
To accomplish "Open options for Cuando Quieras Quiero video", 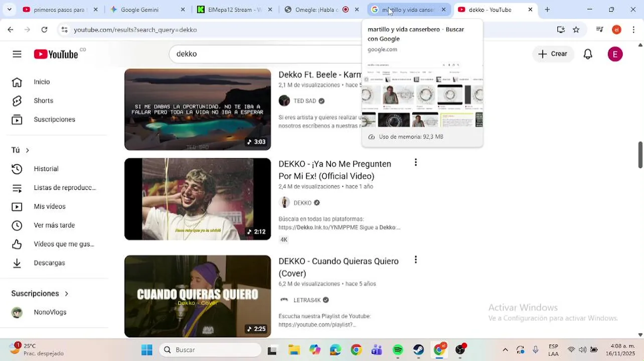I will point(415,260).
